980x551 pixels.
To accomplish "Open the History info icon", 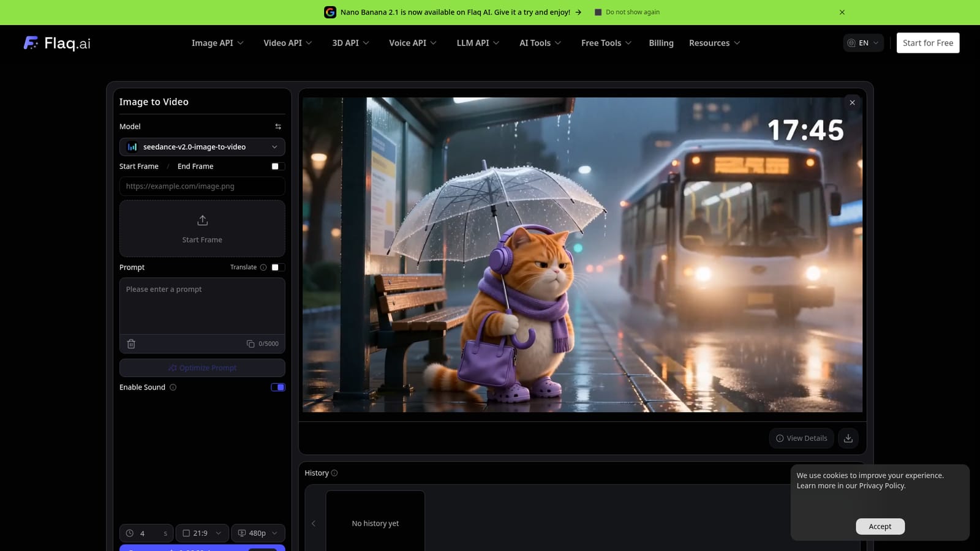I will point(334,473).
